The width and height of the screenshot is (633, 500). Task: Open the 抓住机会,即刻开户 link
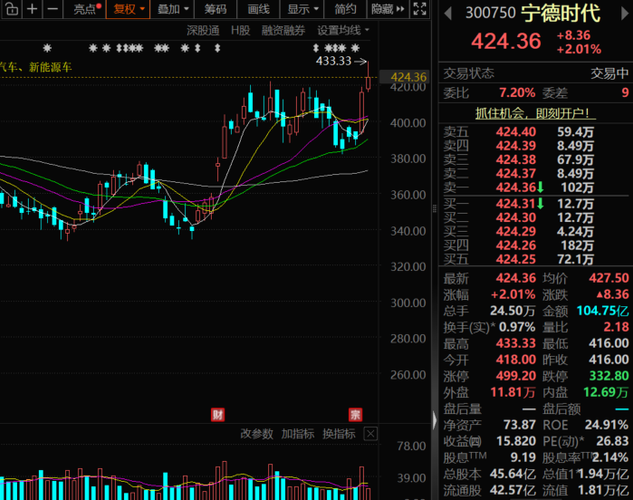535,113
